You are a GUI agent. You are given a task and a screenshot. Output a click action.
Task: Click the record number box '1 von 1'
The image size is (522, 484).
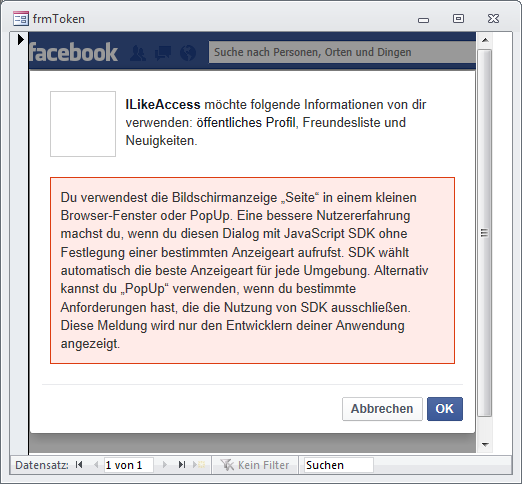[129, 465]
